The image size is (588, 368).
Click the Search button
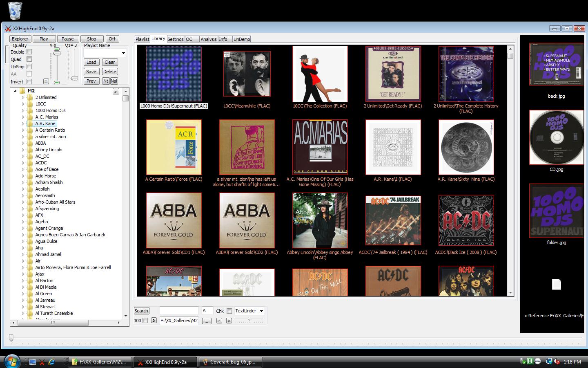[x=141, y=311]
